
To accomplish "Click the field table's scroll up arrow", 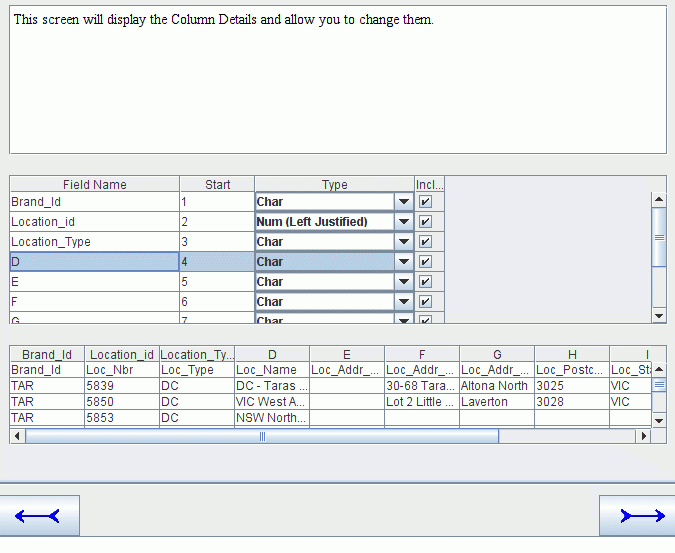I will coord(659,199).
